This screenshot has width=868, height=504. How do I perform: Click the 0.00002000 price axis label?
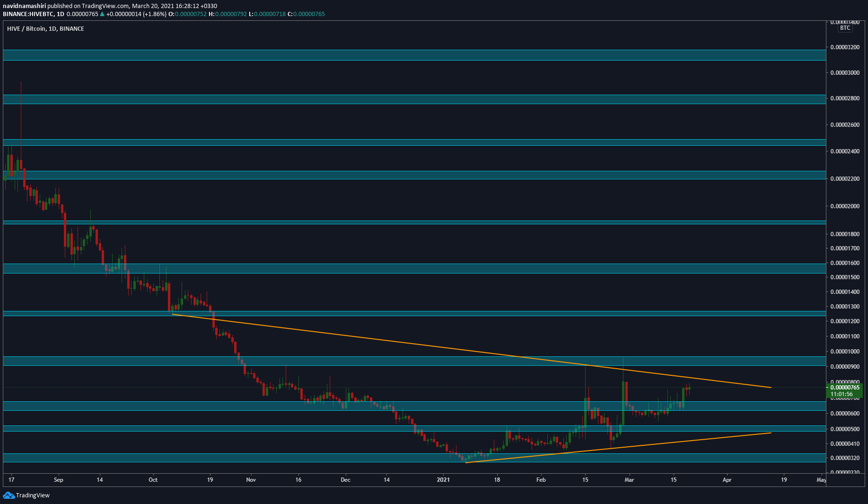845,206
